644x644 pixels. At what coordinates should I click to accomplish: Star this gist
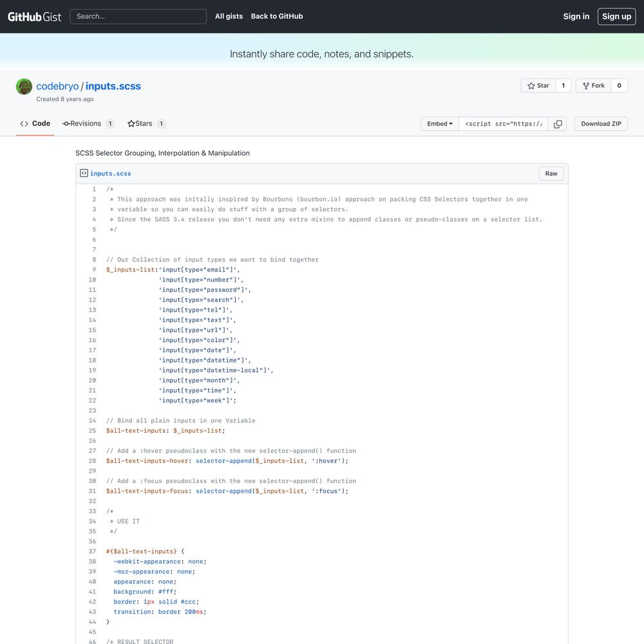(538, 86)
